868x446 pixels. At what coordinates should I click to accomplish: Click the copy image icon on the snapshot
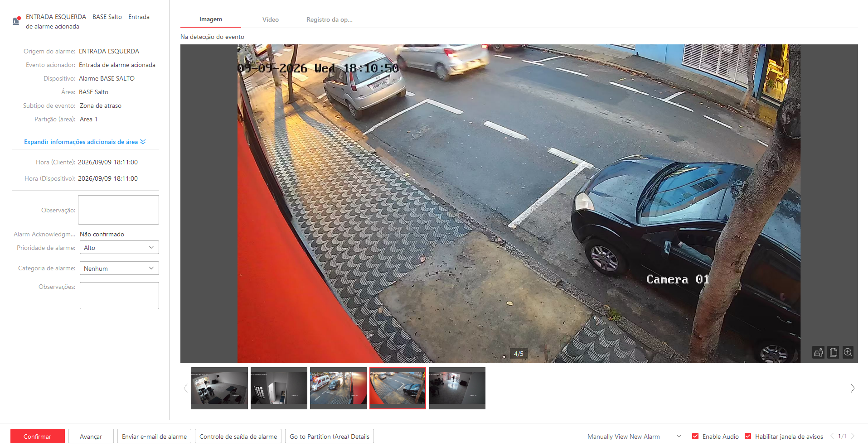click(x=833, y=352)
